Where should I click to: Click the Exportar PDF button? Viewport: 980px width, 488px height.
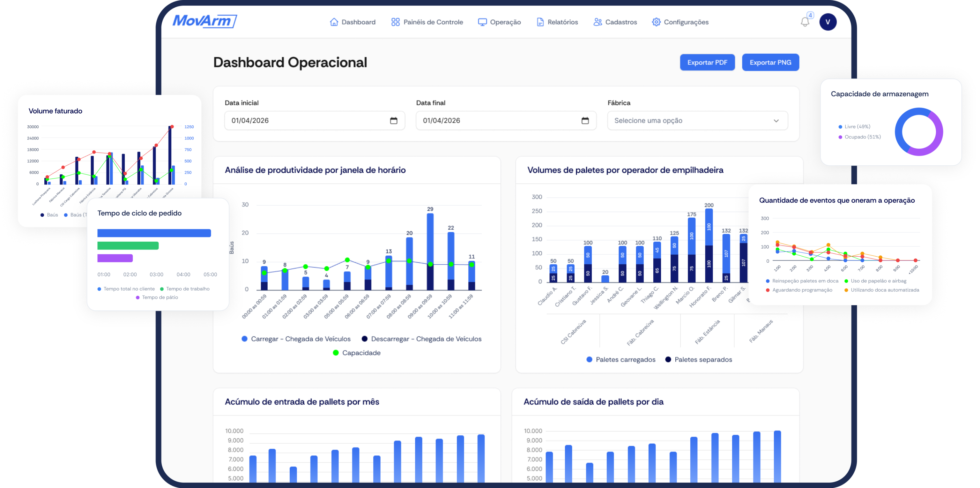[x=707, y=63]
